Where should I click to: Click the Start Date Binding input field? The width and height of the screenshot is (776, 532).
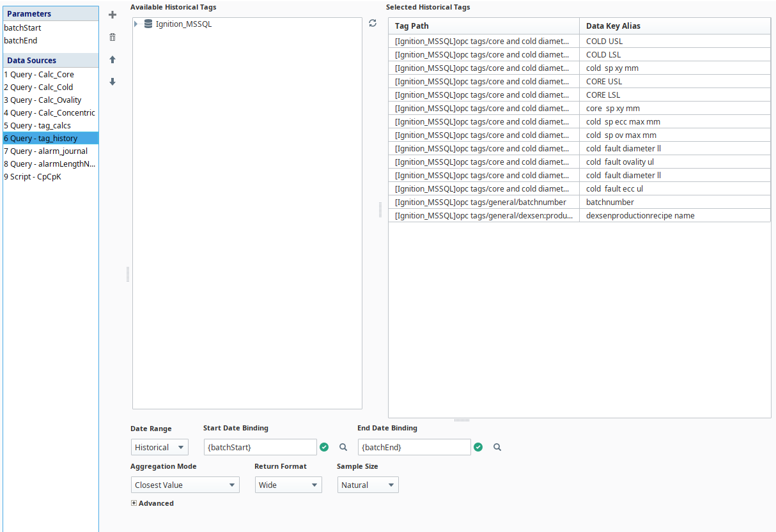pyautogui.click(x=260, y=447)
